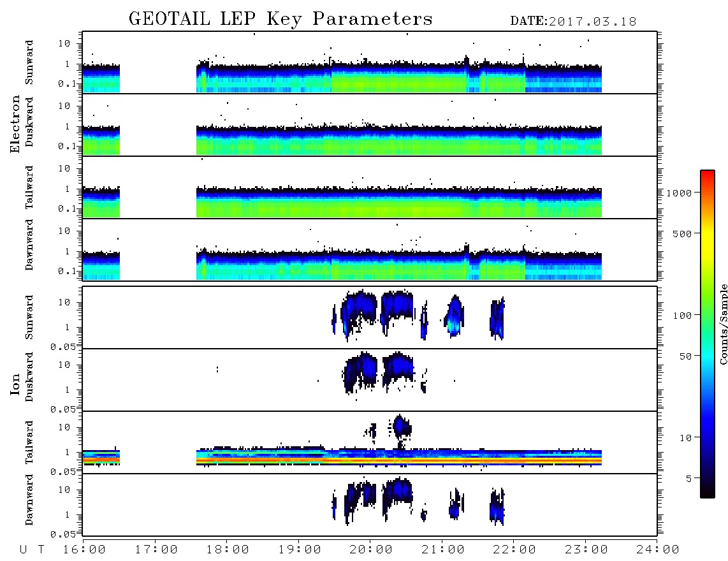
Task: Click the 100 tick on the colorbar
Action: point(682,316)
